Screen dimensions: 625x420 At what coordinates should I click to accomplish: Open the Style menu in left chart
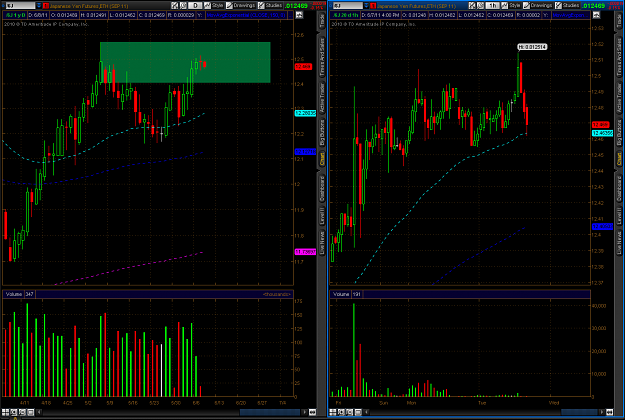[x=217, y=6]
